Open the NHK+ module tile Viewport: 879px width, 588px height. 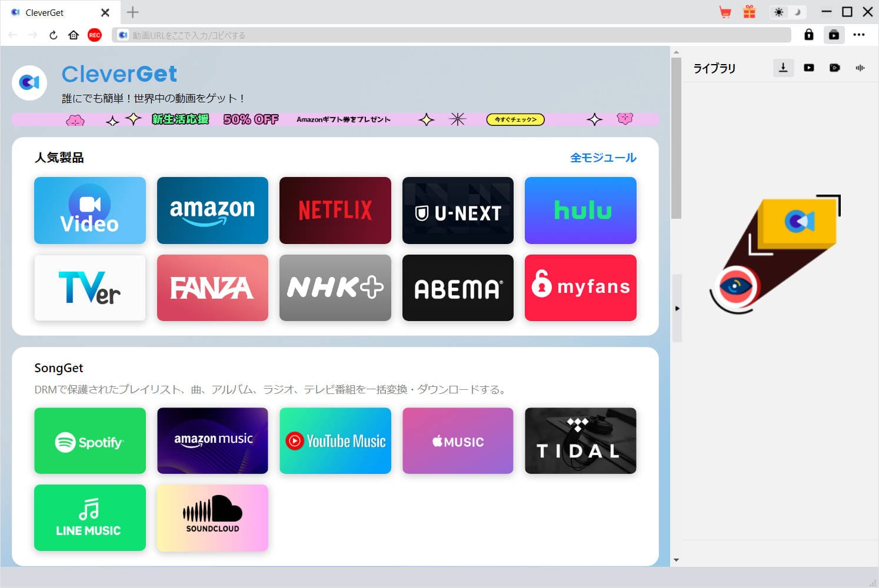335,288
